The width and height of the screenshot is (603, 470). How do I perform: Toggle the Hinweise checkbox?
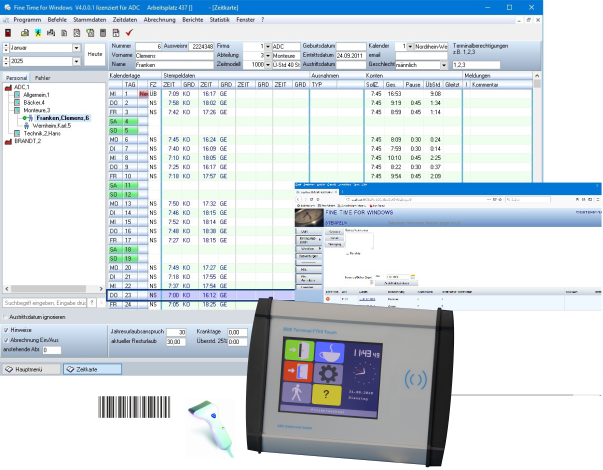[x=5, y=329]
